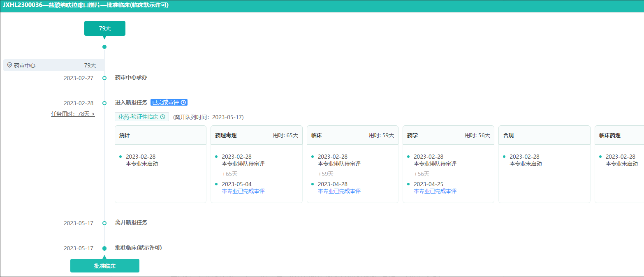Screen dimensions: 644x277
Task: Click 本专业已完成审评 in the 药学 card
Action: 435,191
